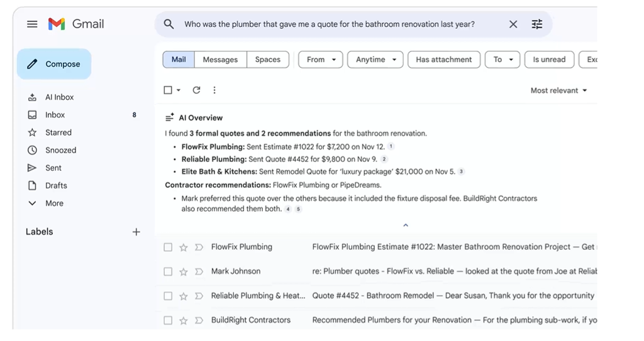Image resolution: width=644 pixels, height=341 pixels.
Task: Open the main menu hamburger icon
Action: pos(32,24)
